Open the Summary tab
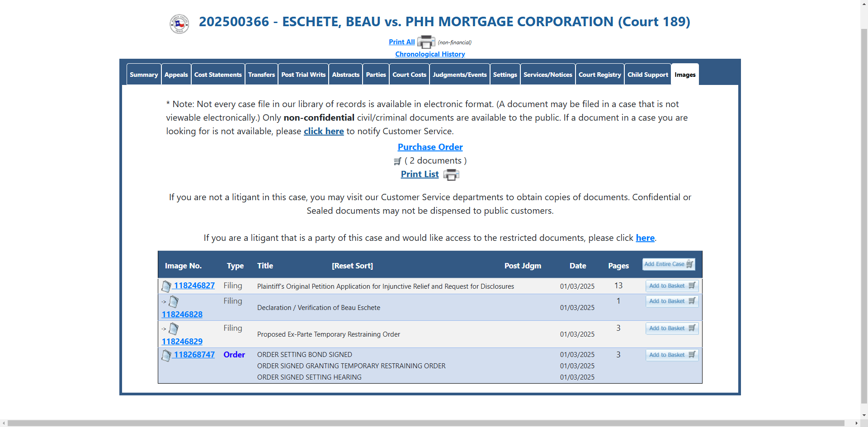Screen dimensions: 868x427 tap(144, 75)
